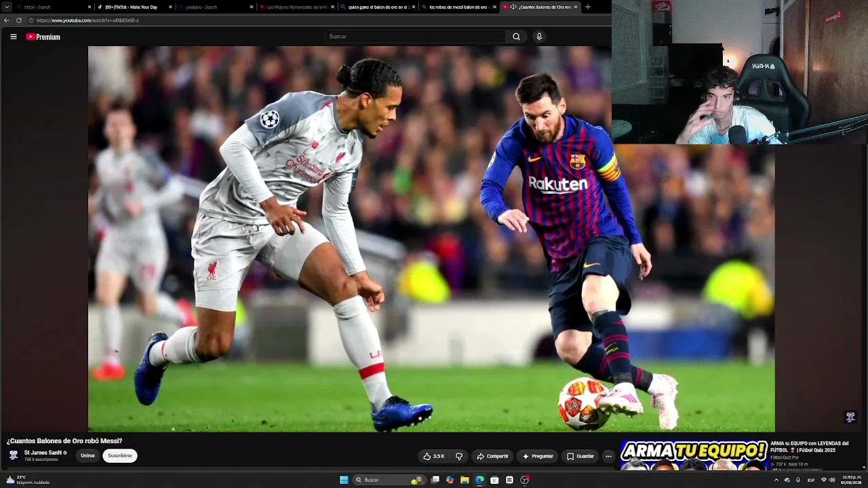Viewport: 868px width, 488px height.
Task: Reload the page with the refresh icon
Action: 18,20
